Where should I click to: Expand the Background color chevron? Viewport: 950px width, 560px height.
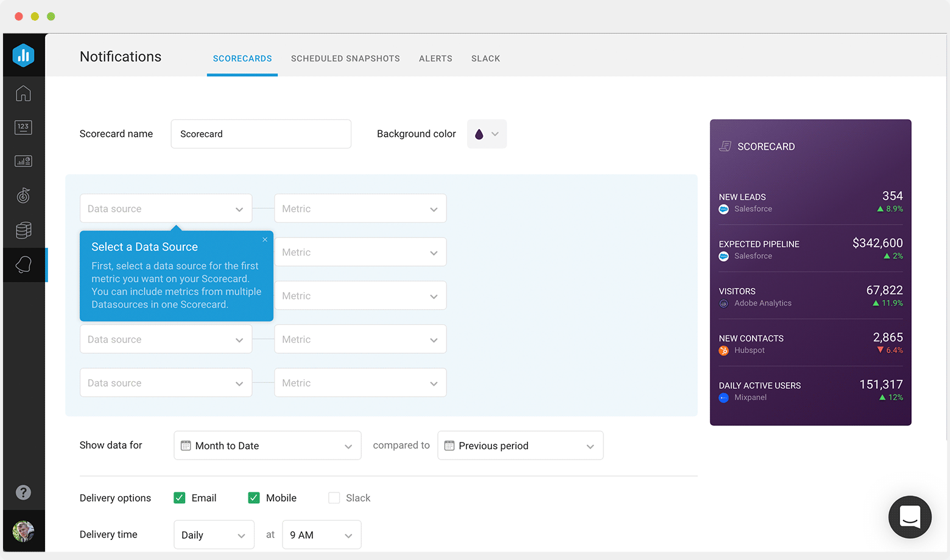click(495, 134)
